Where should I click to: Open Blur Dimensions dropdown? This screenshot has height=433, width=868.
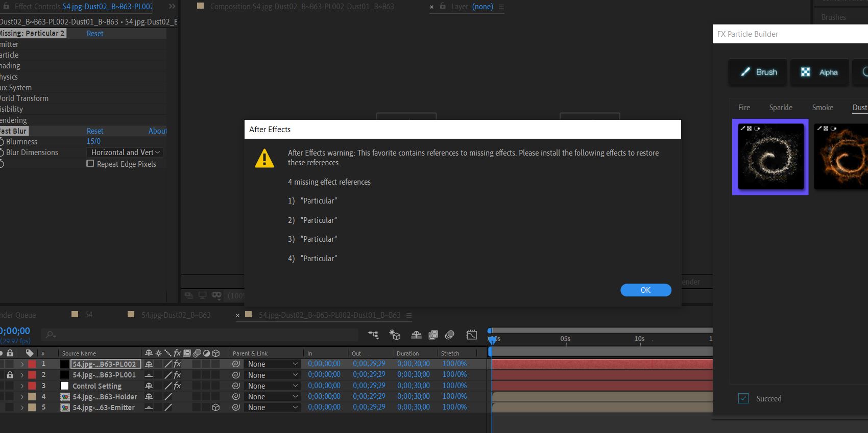click(126, 152)
